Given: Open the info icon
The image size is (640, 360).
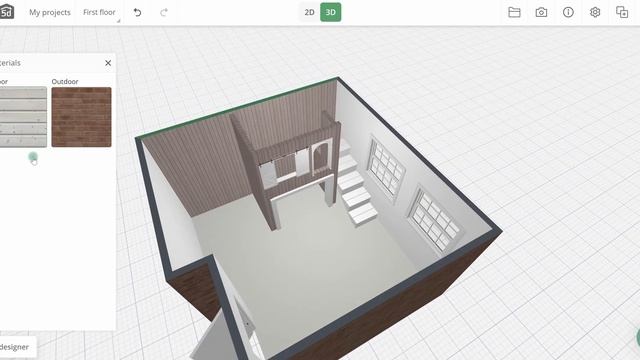Looking at the screenshot, I should [x=568, y=12].
